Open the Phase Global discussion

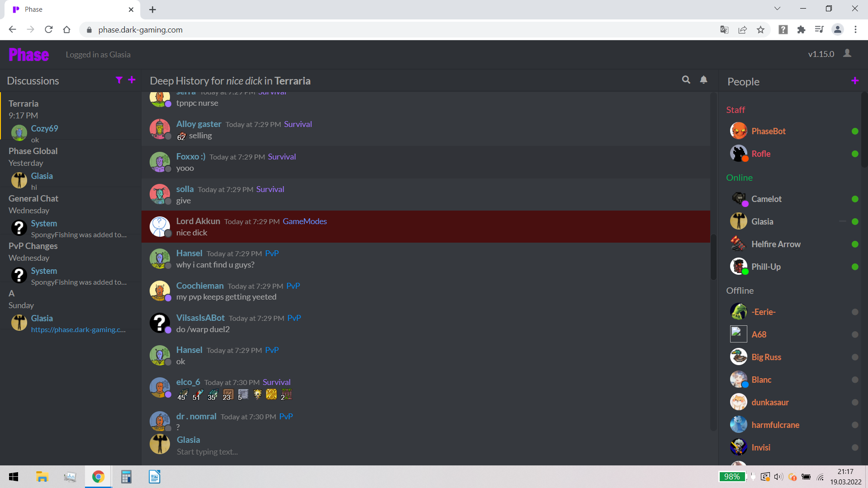point(71,163)
